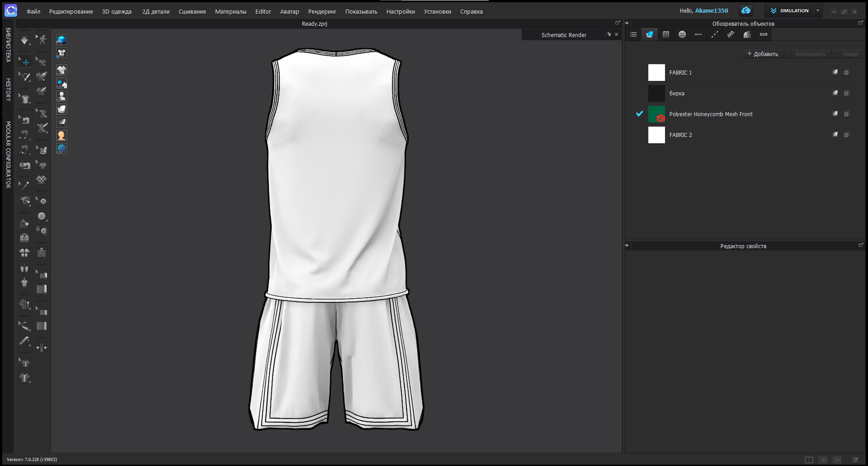
Task: Toggle garment visibility in the right sidebar
Action: click(61, 69)
